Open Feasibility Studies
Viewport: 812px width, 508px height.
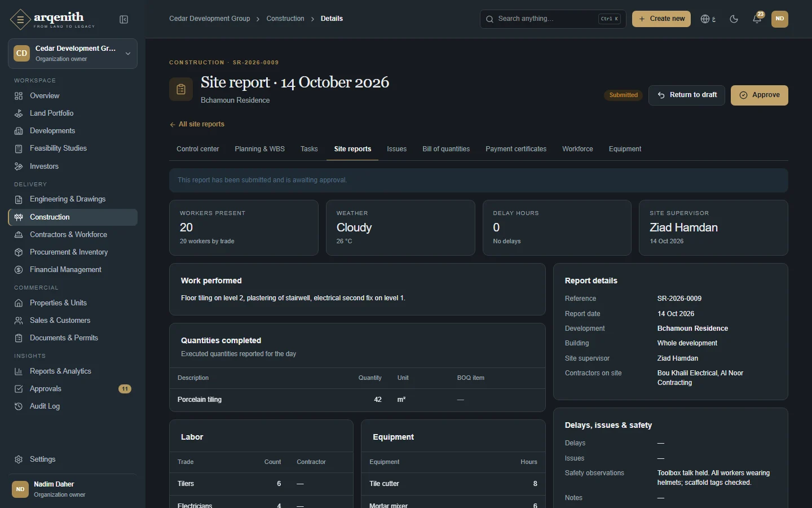[73, 148]
